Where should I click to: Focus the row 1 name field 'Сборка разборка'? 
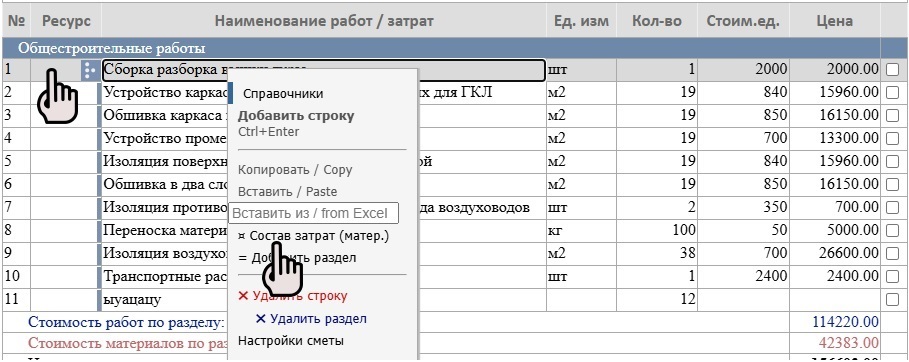(x=324, y=70)
